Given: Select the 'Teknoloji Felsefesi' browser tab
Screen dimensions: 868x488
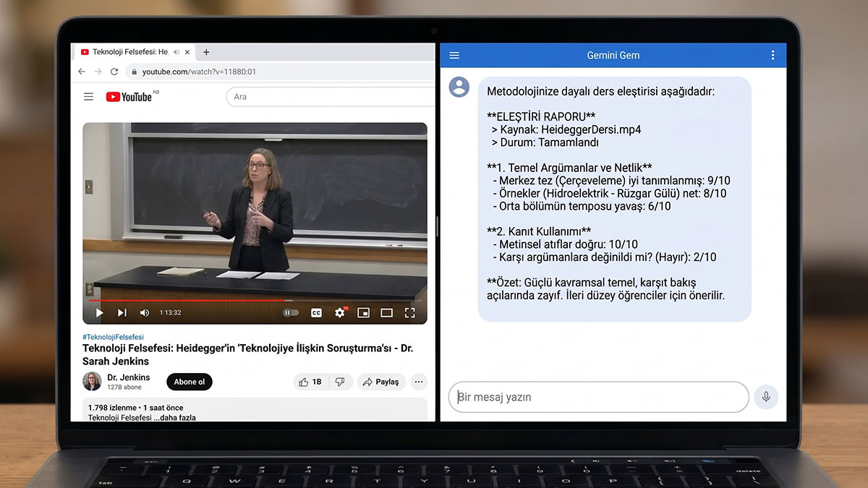Looking at the screenshot, I should click(x=135, y=52).
